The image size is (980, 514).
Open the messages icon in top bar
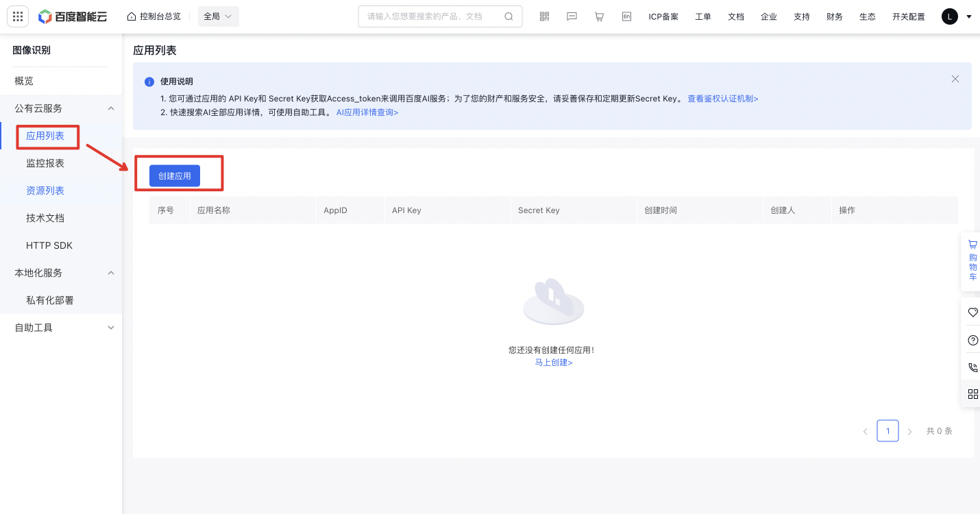click(x=572, y=16)
